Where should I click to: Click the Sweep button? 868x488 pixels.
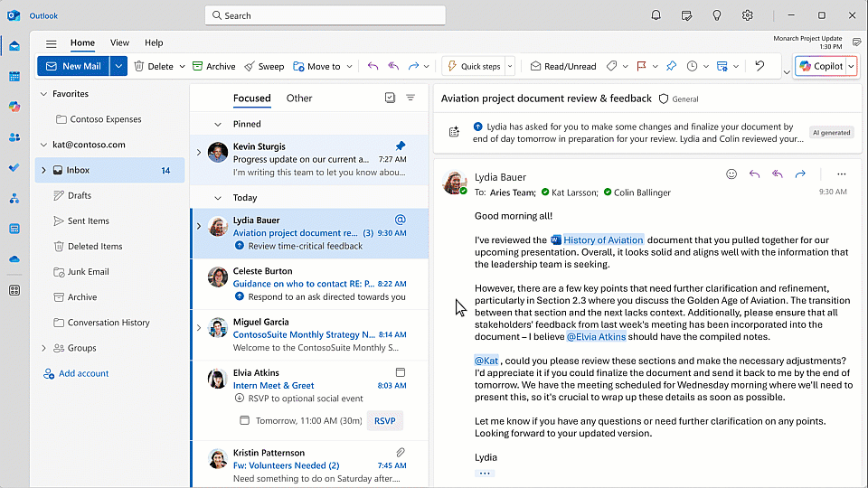point(264,66)
